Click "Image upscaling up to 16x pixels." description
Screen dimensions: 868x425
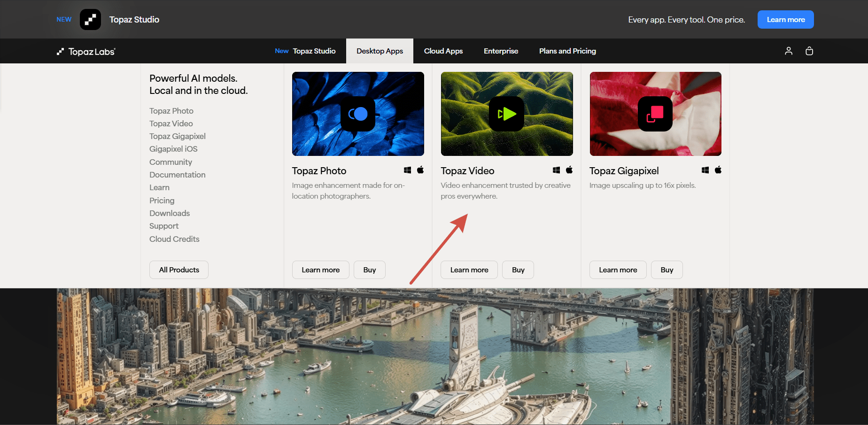pos(643,185)
